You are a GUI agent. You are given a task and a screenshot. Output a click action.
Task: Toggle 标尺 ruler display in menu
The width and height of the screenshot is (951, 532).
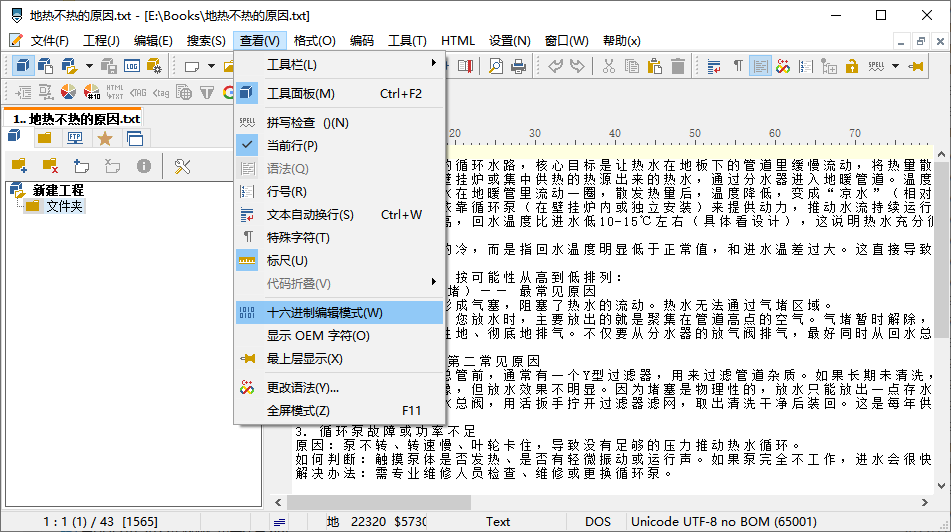[x=287, y=260]
